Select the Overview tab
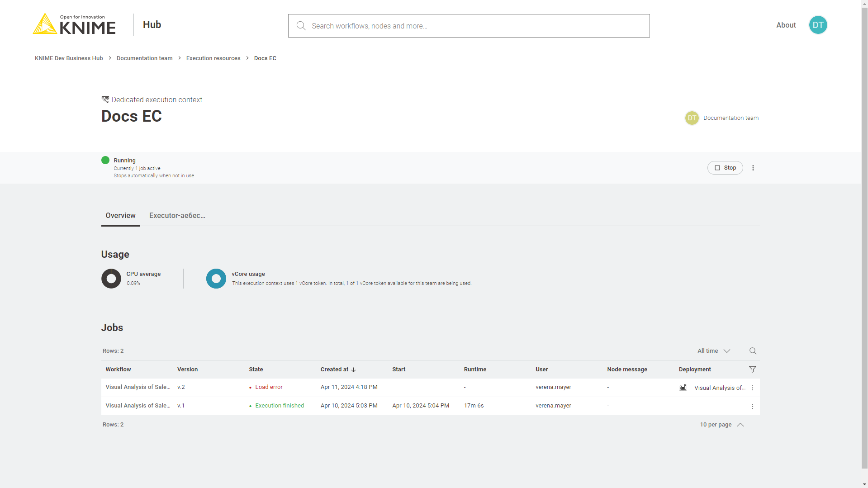868x488 pixels. [x=120, y=216]
